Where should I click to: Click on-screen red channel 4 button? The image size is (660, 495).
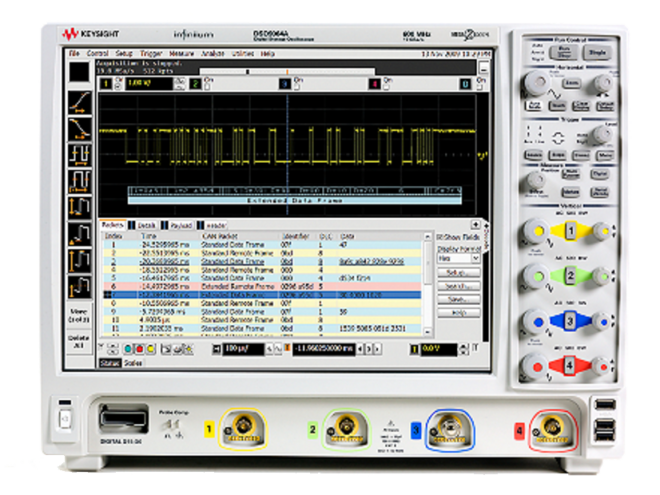(374, 84)
